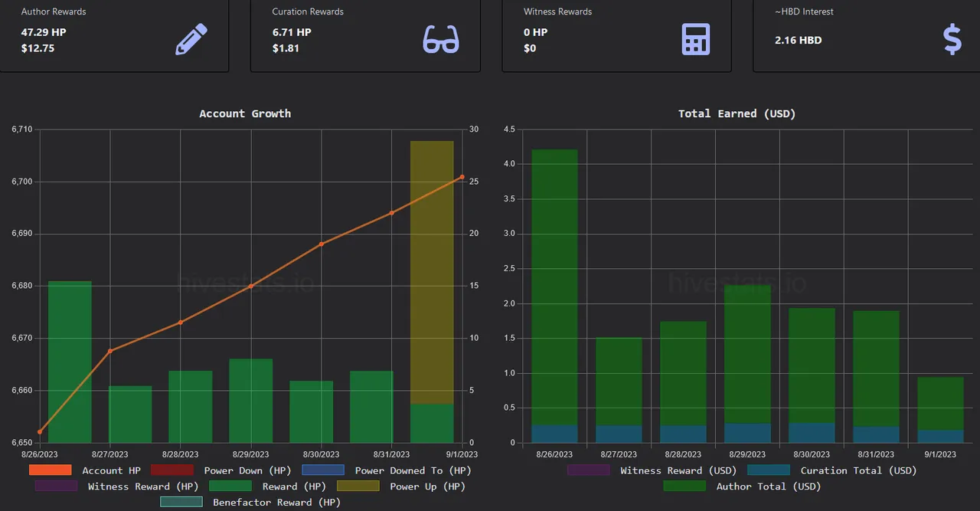Click the Witness Rewards calculator icon

click(695, 40)
